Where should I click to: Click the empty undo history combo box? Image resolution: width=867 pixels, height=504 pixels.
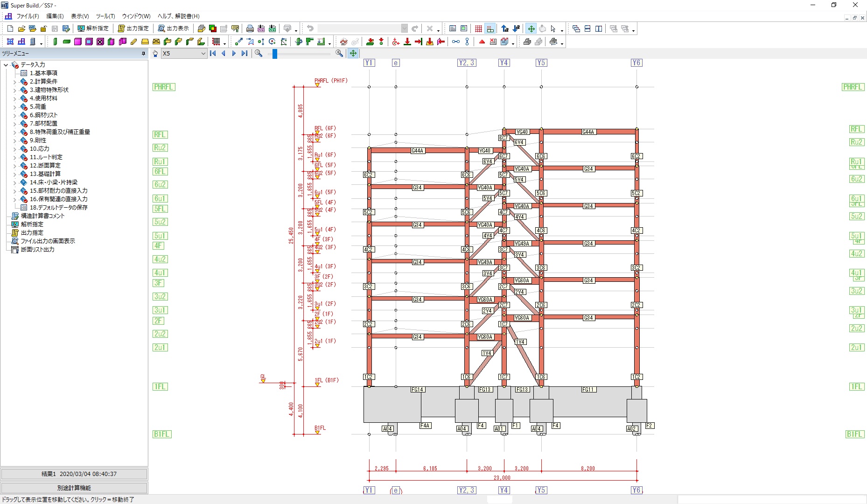[x=363, y=29]
